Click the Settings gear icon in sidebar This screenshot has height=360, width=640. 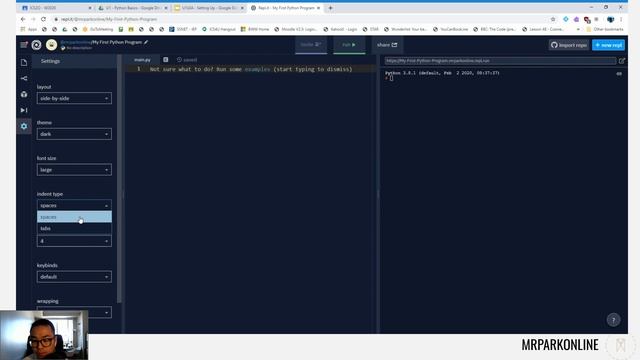point(24,126)
